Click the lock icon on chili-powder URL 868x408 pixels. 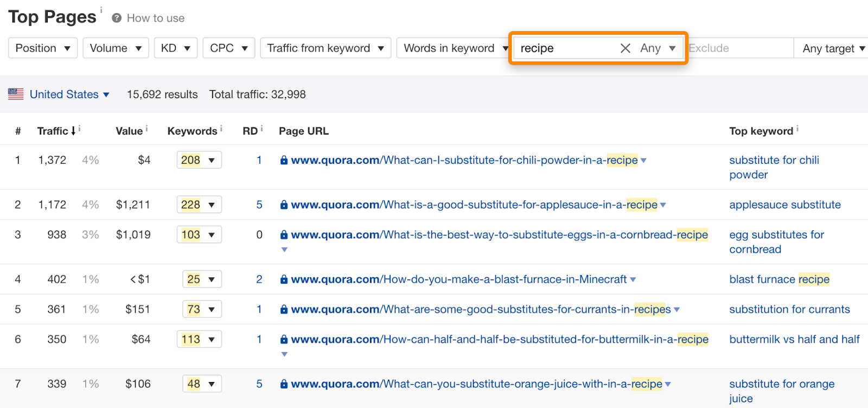click(x=284, y=161)
